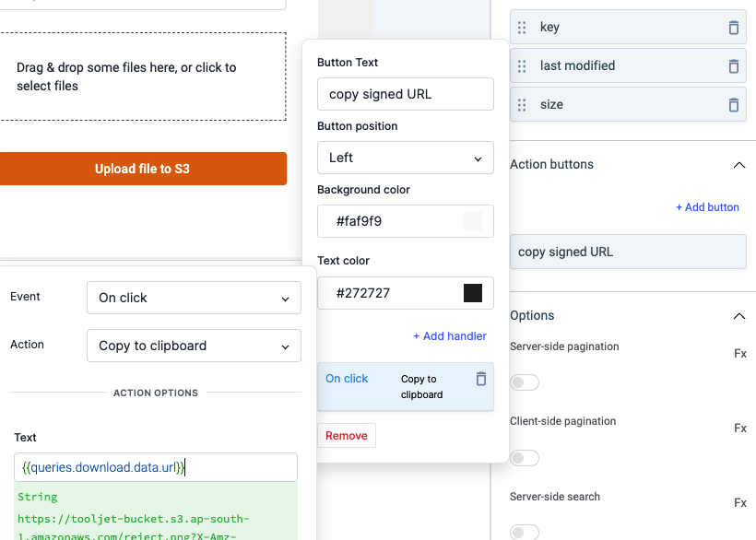This screenshot has width=756, height=540.
Task: Collapse the Options section
Action: (738, 316)
